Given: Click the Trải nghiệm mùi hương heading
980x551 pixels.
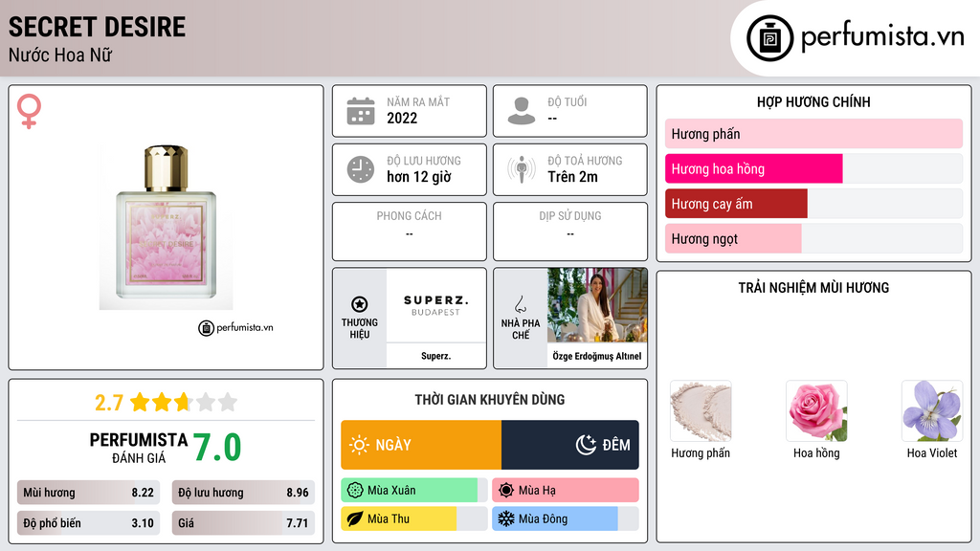Looking at the screenshot, I should (813, 288).
